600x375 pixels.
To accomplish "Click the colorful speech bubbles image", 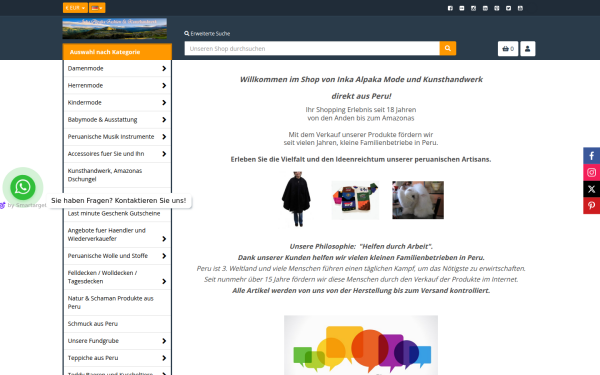I will (361, 345).
